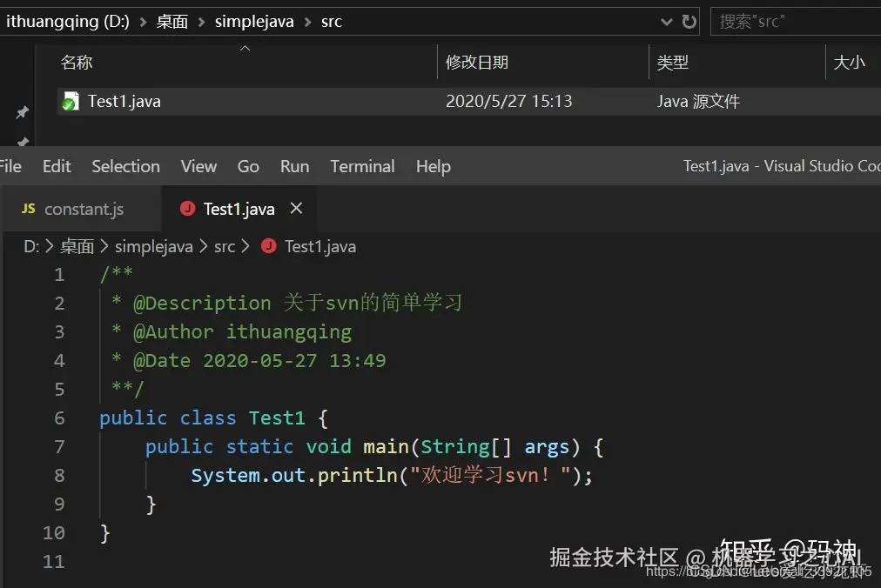Click src segment in Explorer address bar

pyautogui.click(x=332, y=22)
